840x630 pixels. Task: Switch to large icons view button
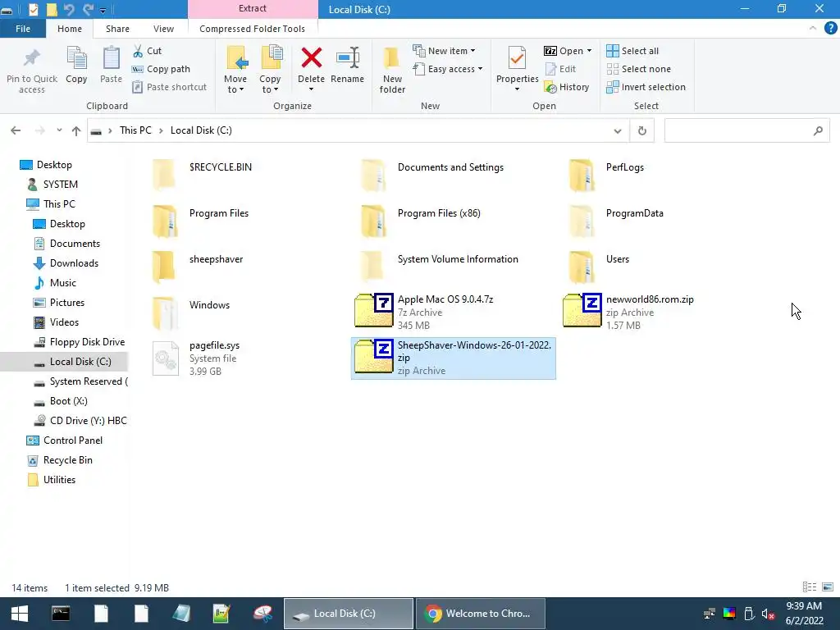point(828,587)
